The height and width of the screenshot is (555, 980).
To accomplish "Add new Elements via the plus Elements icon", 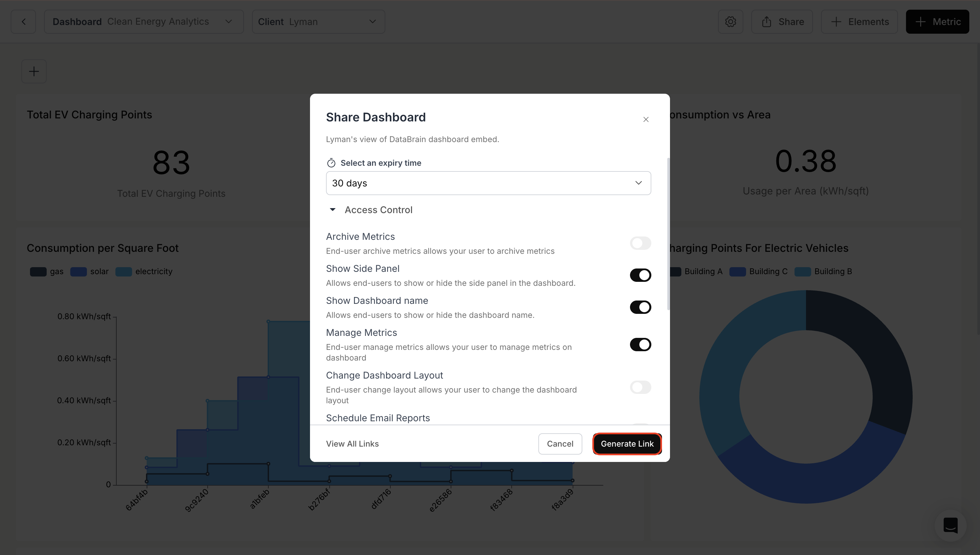I will tap(859, 21).
